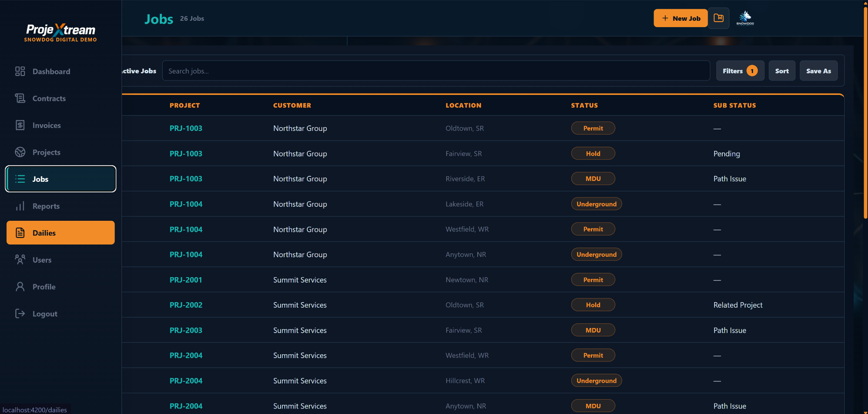
Task: Open the Filters button
Action: (x=740, y=71)
